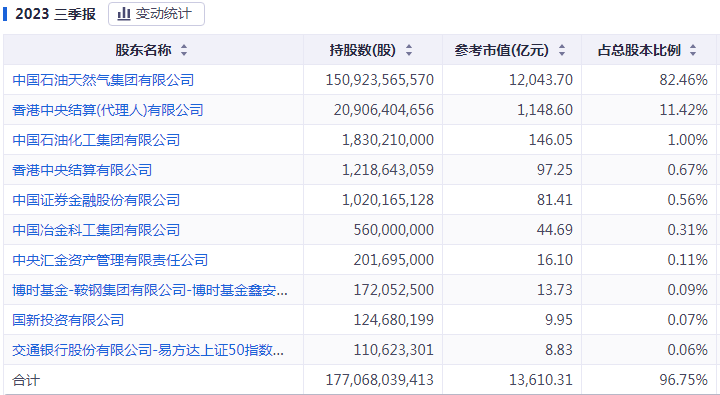Open 博时基金-鞍钢集团有限公司 fund link
This screenshot has height=395, width=720.
(150, 290)
